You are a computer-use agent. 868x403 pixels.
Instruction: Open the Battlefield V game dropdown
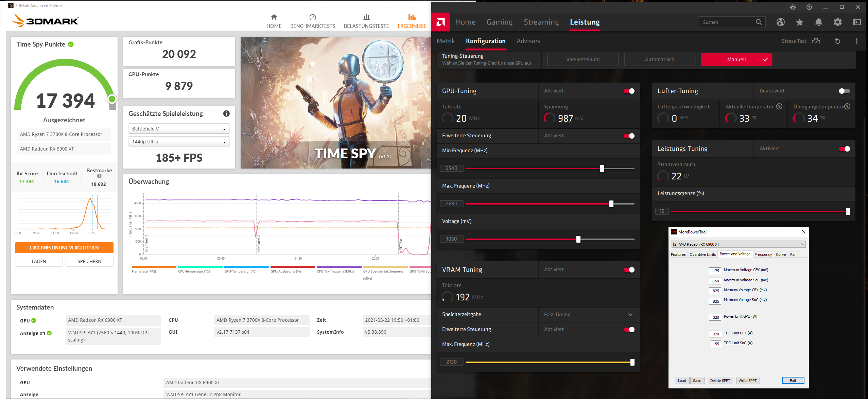[179, 129]
